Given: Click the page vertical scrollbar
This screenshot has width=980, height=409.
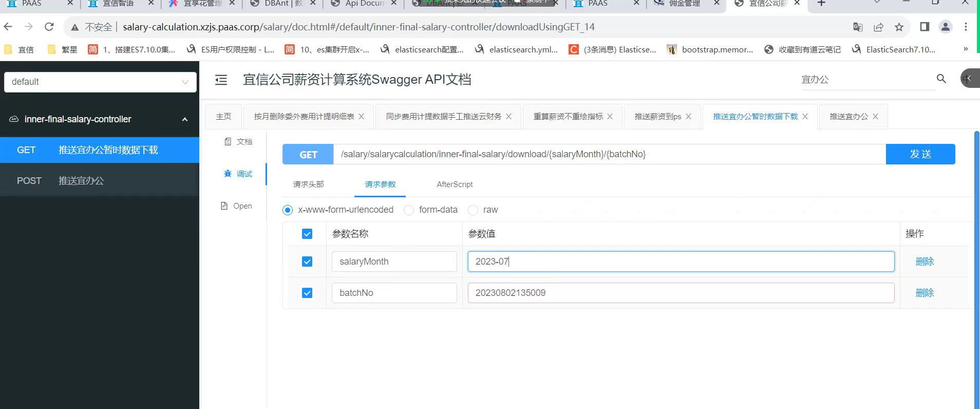Looking at the screenshot, I should [977, 270].
